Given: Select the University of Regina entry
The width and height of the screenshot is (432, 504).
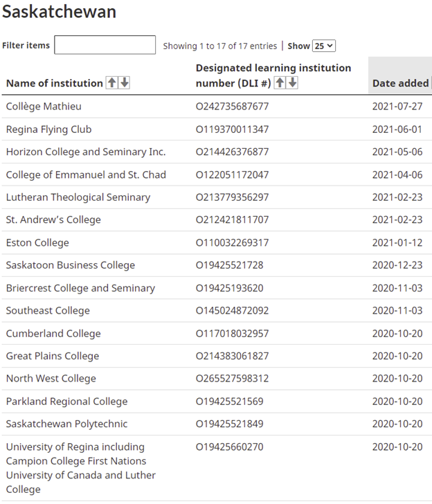Looking at the screenshot, I should (217, 468).
